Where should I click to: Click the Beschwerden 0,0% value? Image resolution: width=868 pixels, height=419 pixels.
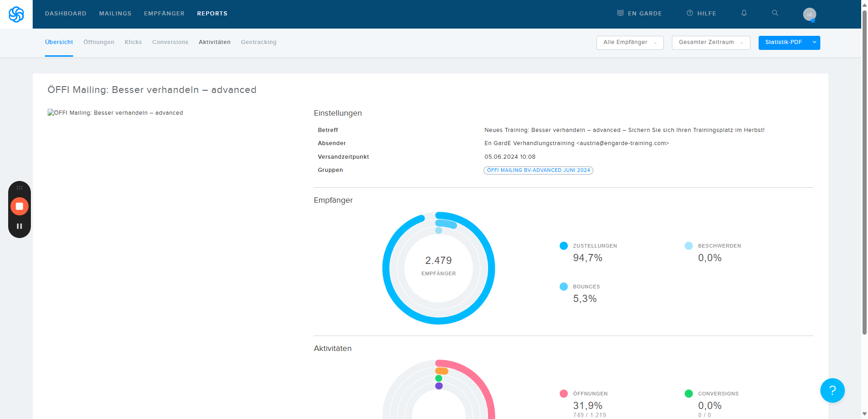pos(710,258)
